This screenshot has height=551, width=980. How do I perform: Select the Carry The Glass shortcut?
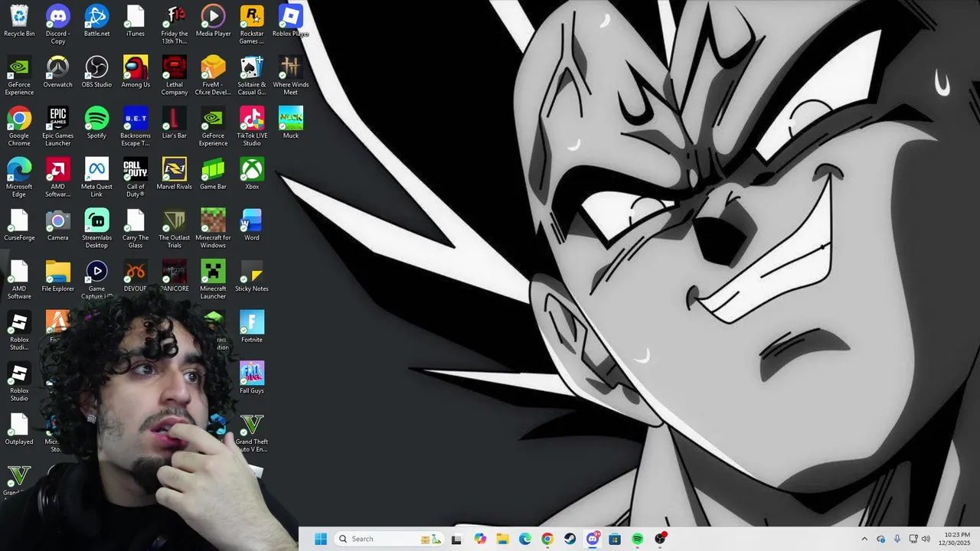tap(136, 229)
